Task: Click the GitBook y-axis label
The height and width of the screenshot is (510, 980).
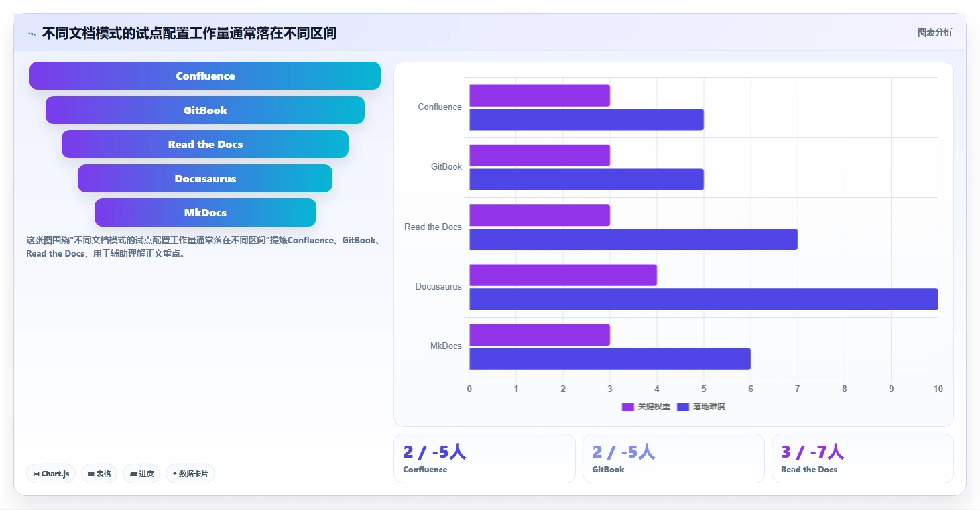Action: tap(446, 167)
